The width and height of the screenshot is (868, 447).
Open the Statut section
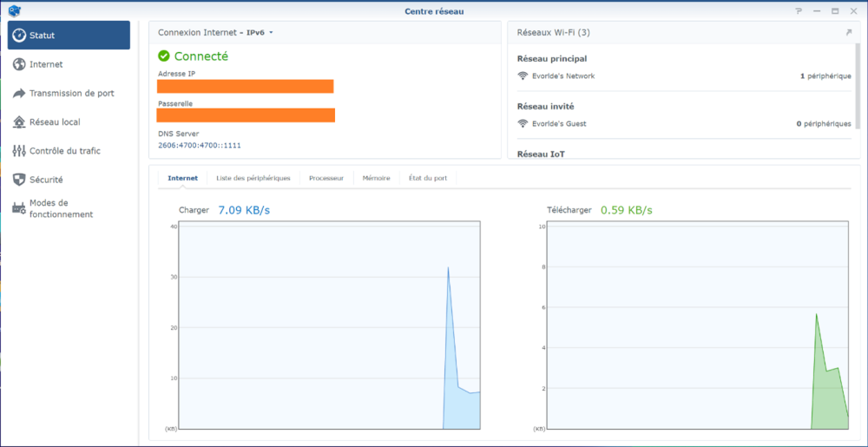click(69, 36)
